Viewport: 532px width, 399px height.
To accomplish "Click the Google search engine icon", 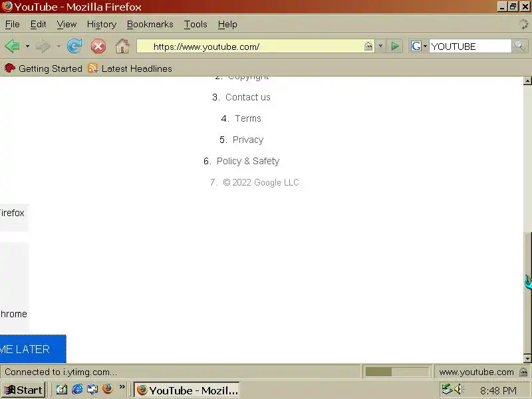I will tap(416, 46).
